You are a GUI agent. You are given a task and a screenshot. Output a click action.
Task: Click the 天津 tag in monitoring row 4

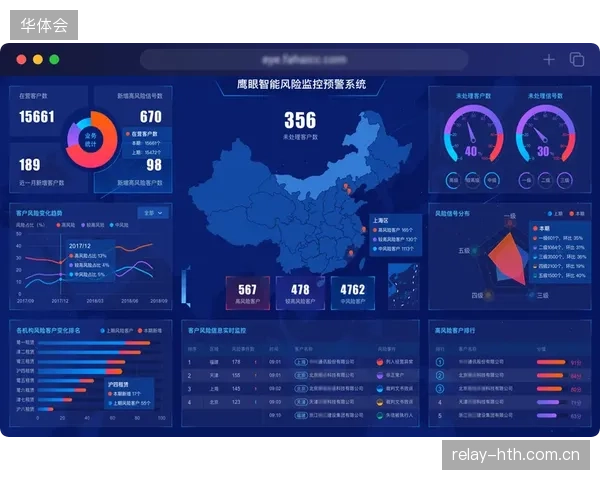(301, 402)
